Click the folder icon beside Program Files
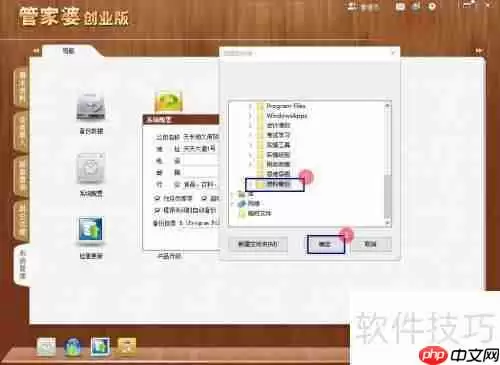Image resolution: width=500 pixels, height=365 pixels. [260, 106]
